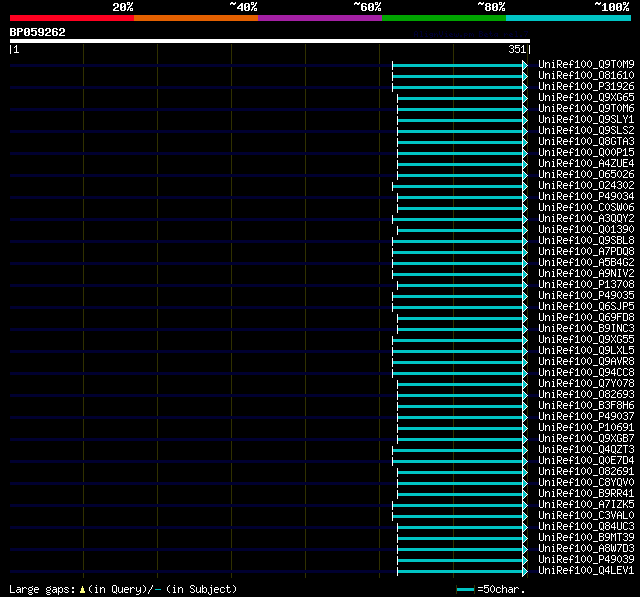Click the arrowhead ending UniRef100_A7IZK5's alignment
Screen dimensions: 640x597
(x=525, y=506)
